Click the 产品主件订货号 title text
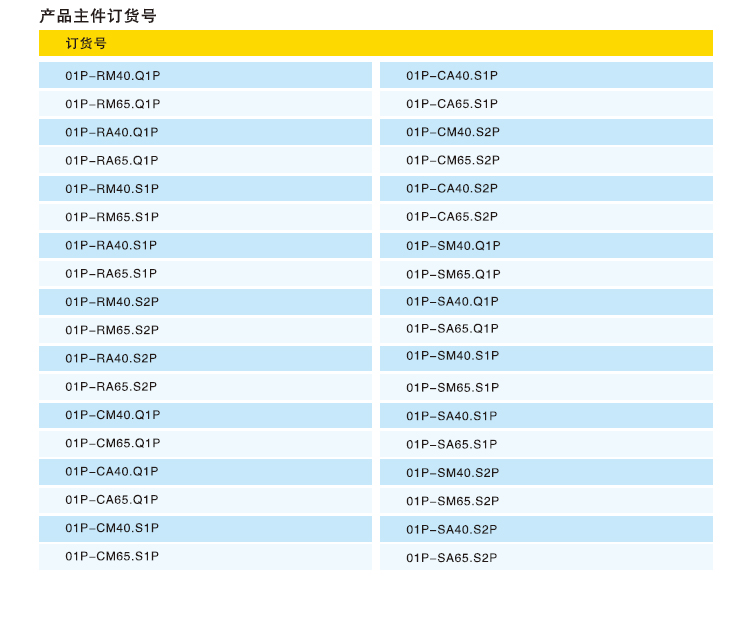The image size is (731, 641). [x=98, y=16]
